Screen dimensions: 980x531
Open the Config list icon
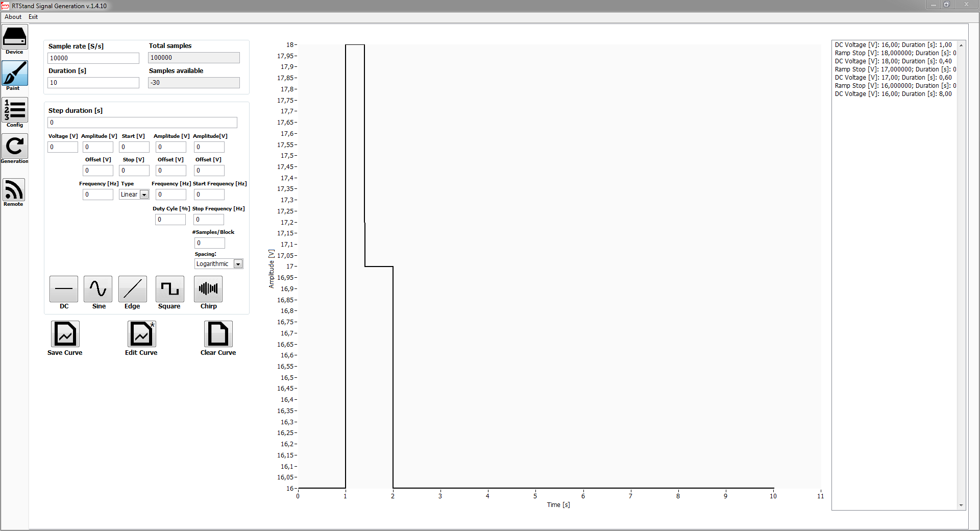(x=15, y=110)
